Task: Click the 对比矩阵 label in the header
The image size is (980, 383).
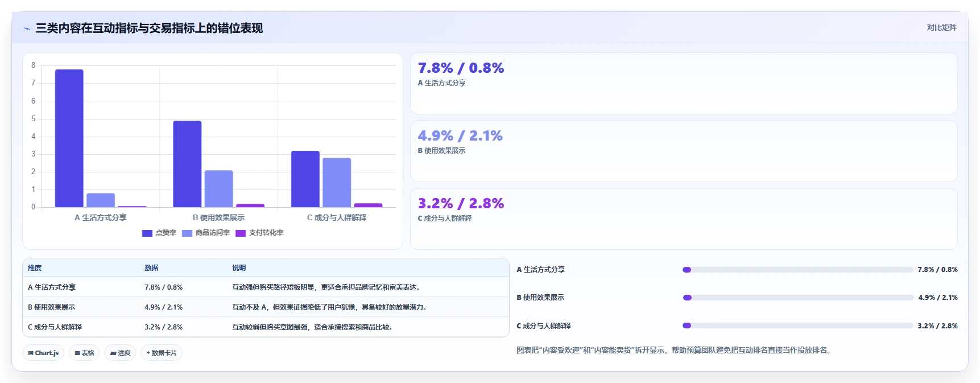Action: coord(941,27)
